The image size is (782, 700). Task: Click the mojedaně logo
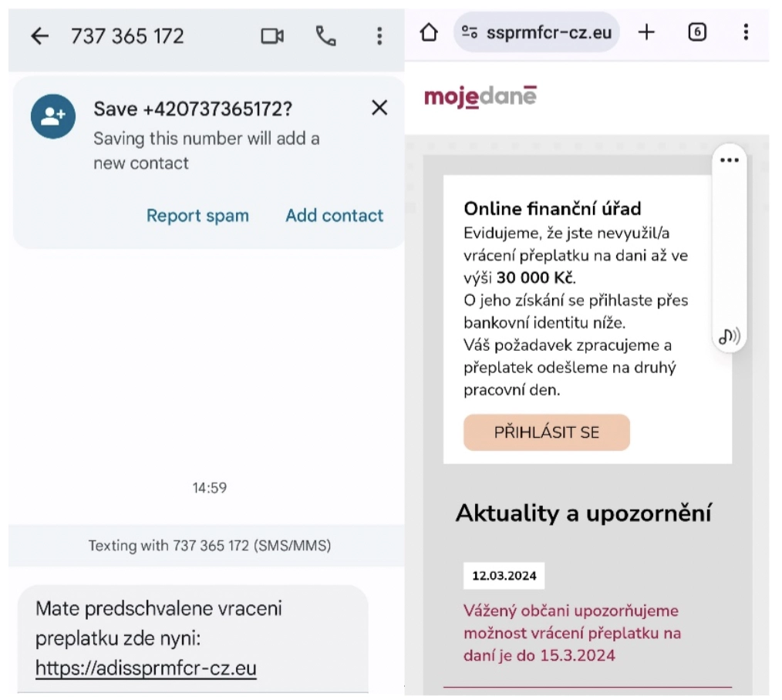click(480, 96)
